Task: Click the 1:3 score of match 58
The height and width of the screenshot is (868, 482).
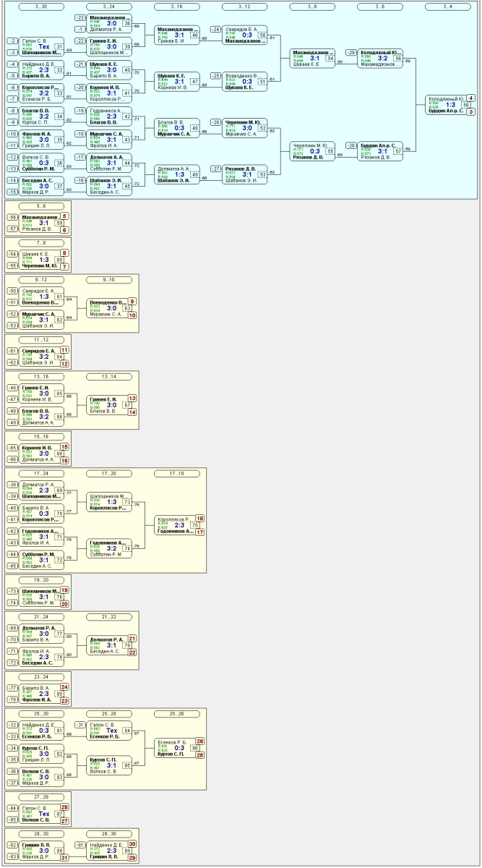Action: 450,105
